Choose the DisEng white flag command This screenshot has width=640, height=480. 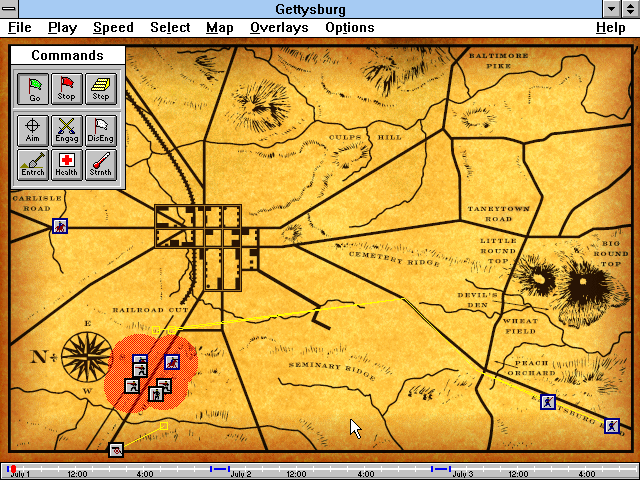point(101,131)
